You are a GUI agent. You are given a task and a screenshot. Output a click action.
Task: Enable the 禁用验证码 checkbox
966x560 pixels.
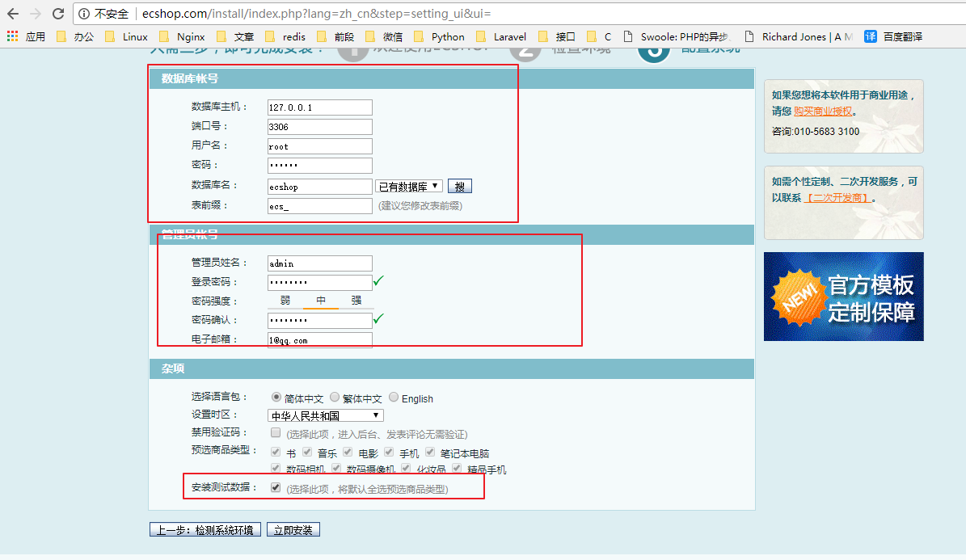coord(276,432)
